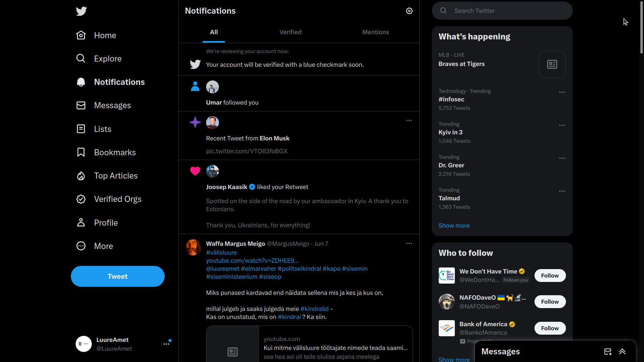The width and height of the screenshot is (644, 362).
Task: Switch to the Verified notifications tab
Action: [x=291, y=32]
